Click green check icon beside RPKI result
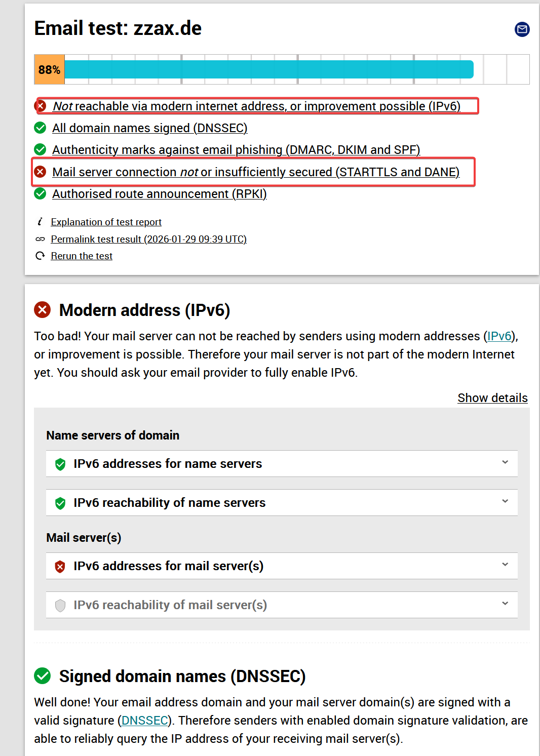 [40, 194]
